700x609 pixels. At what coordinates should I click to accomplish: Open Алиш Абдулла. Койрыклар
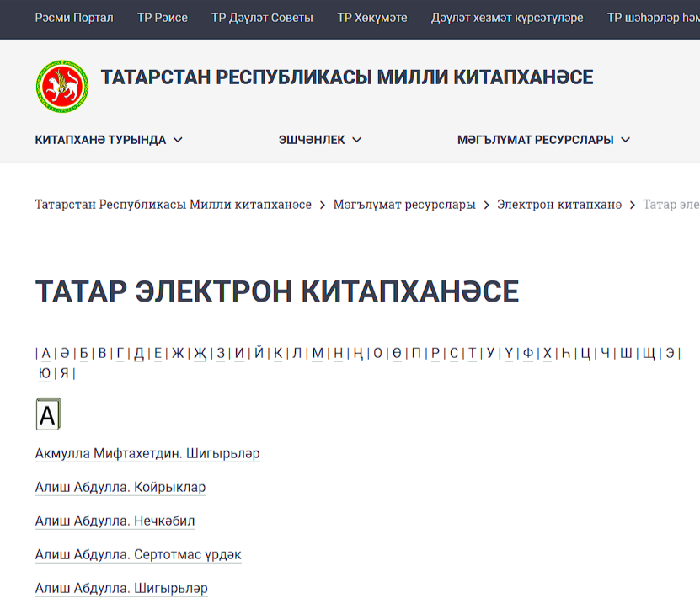tap(120, 487)
